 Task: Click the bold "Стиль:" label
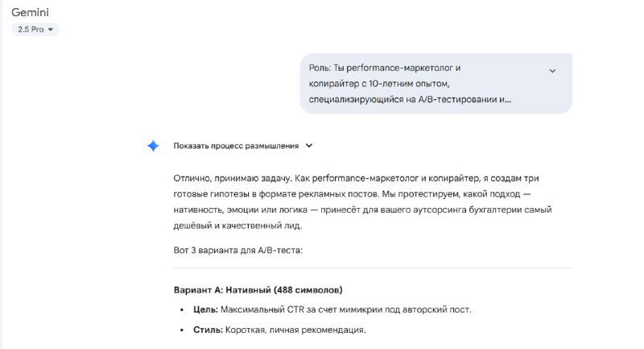point(208,330)
